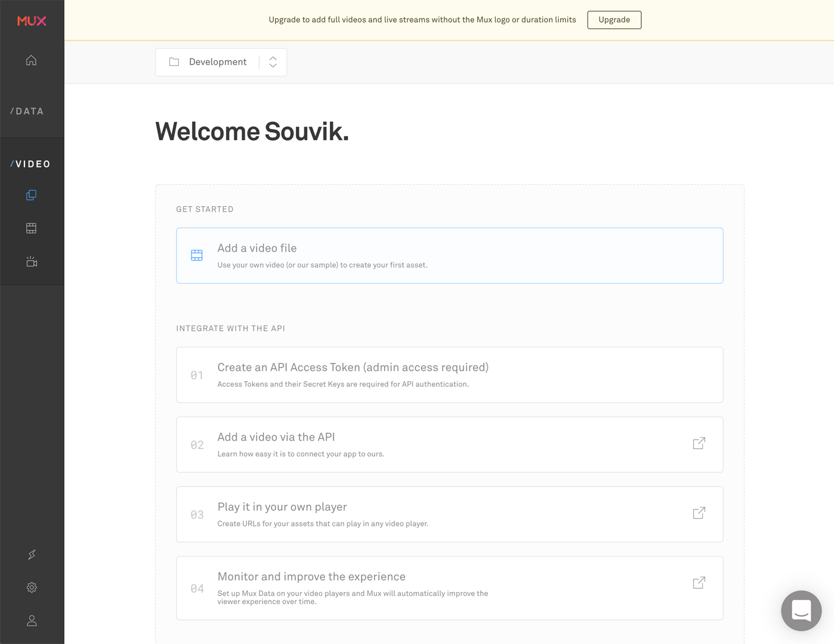This screenshot has height=644, width=834.
Task: Click 'Create URLs for your assets' description
Action: pyautogui.click(x=323, y=524)
